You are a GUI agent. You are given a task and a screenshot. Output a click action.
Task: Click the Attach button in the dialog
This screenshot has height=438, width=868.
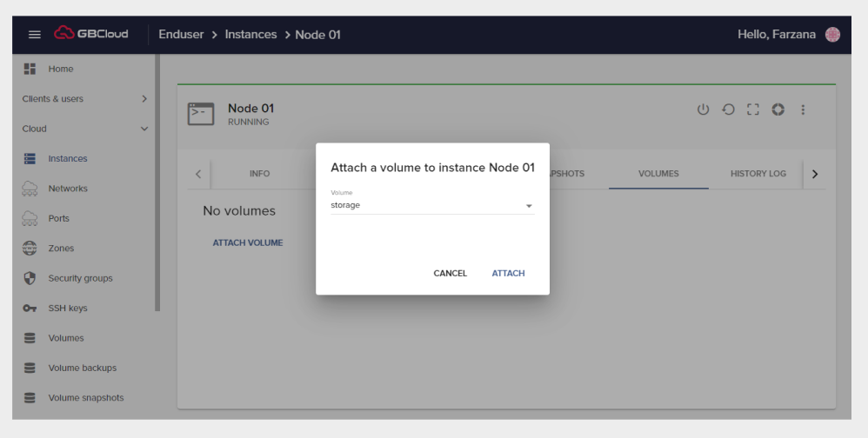pos(508,273)
